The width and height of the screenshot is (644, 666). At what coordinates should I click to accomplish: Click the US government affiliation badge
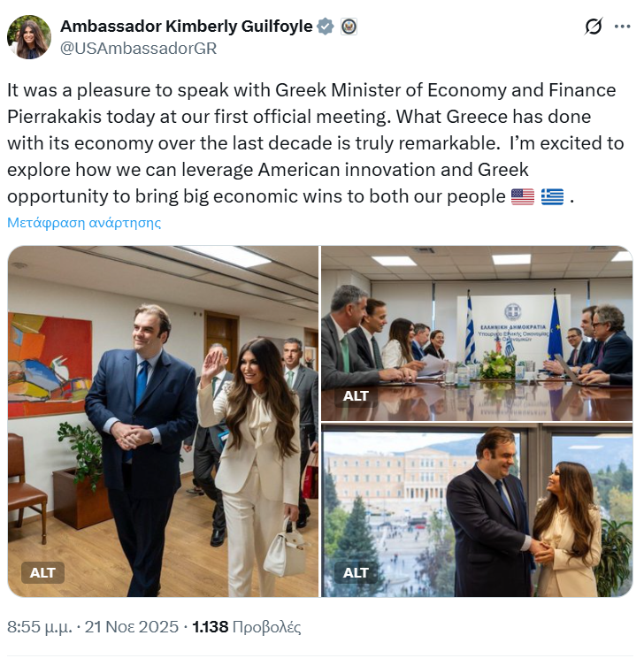[x=349, y=27]
